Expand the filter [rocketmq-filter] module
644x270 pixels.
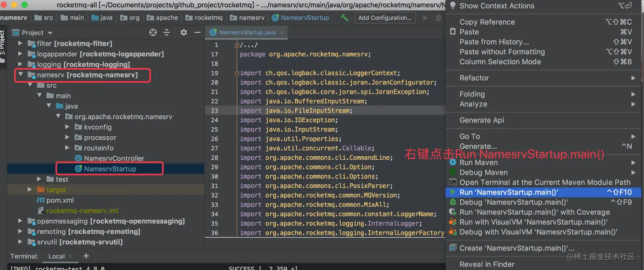point(20,43)
